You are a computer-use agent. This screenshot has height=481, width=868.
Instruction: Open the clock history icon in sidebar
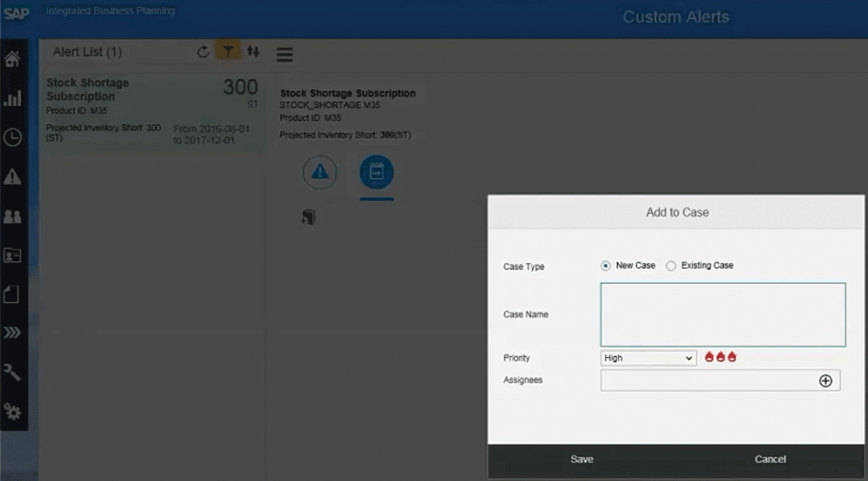pyautogui.click(x=12, y=137)
